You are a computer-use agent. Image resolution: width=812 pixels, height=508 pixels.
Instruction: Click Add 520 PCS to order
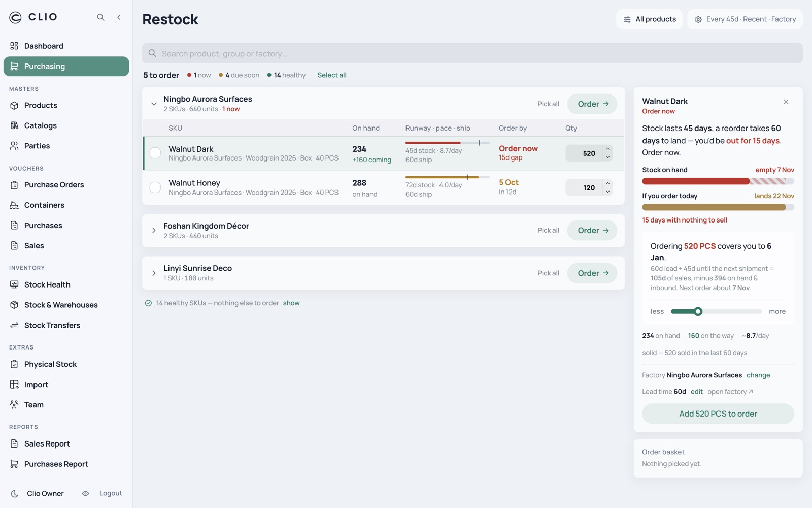click(x=718, y=414)
